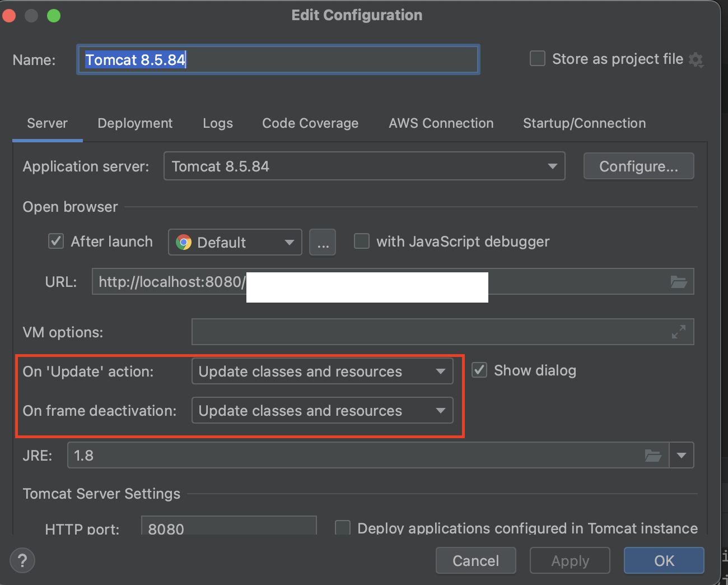The width and height of the screenshot is (728, 585).
Task: Open the Default browser dropdown
Action: [235, 242]
